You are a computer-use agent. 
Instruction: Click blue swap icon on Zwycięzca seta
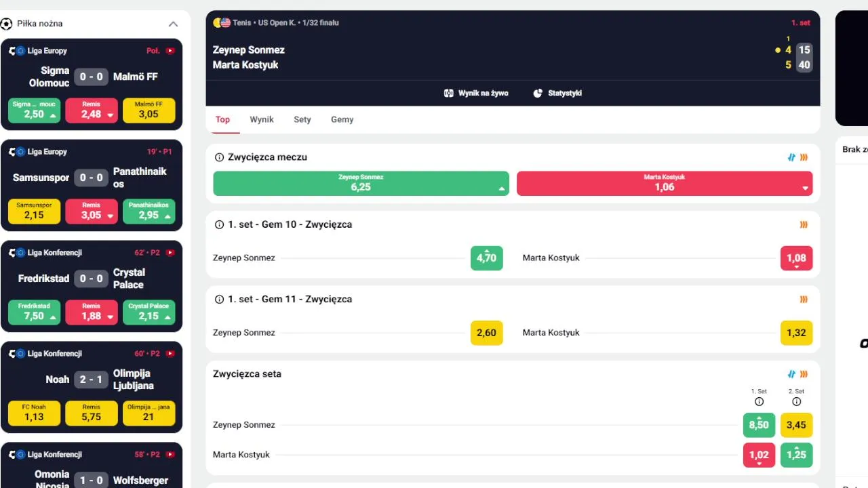point(791,374)
